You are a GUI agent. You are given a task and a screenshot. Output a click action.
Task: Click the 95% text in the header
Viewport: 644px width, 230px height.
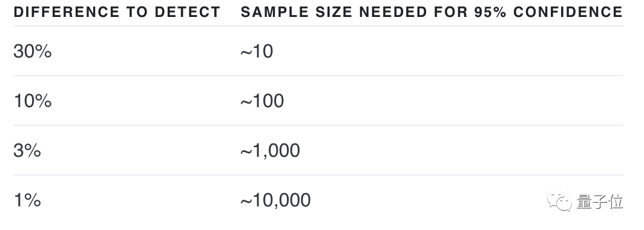click(x=490, y=12)
